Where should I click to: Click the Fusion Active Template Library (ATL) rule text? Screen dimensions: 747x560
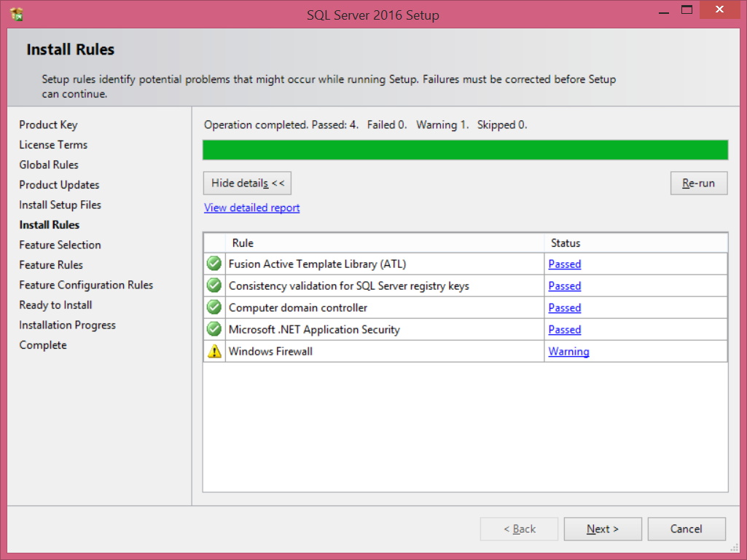point(317,264)
